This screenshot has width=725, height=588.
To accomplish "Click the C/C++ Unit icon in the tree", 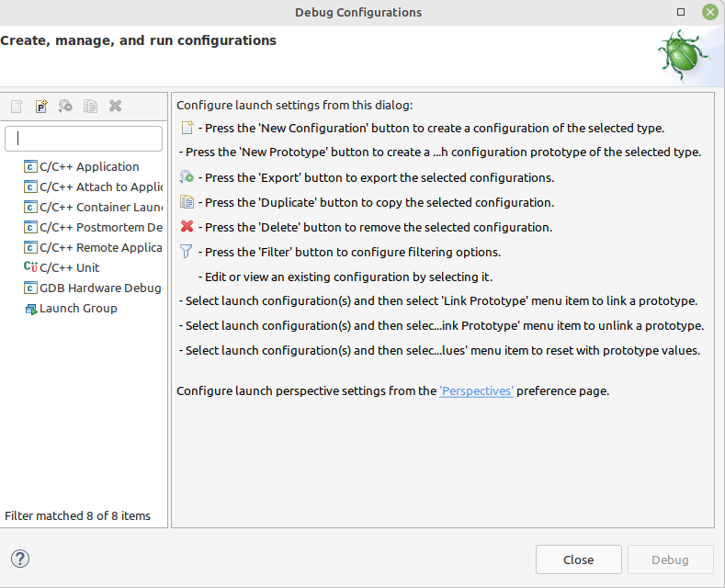I will click(30, 267).
